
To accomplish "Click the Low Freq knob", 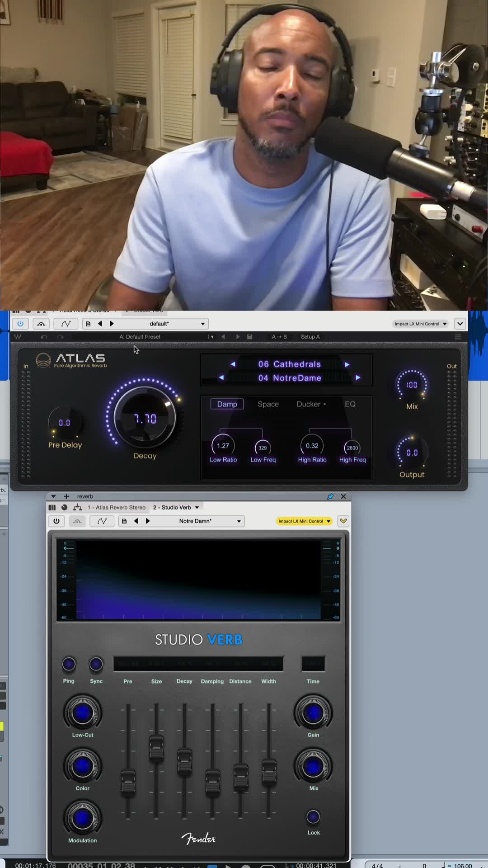I will click(263, 448).
